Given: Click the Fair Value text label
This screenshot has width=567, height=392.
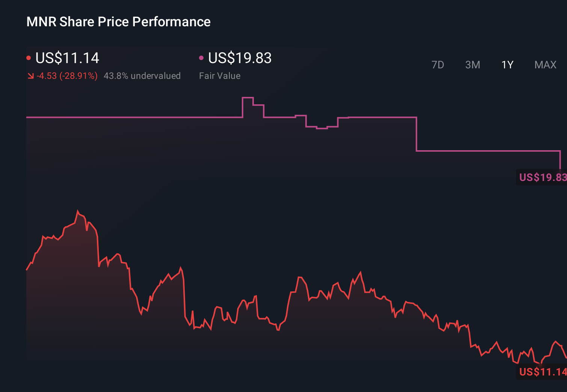Looking at the screenshot, I should pyautogui.click(x=220, y=75).
